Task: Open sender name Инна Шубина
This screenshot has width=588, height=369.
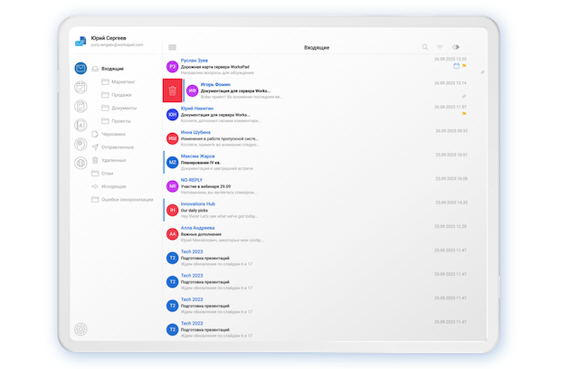Action: (195, 132)
